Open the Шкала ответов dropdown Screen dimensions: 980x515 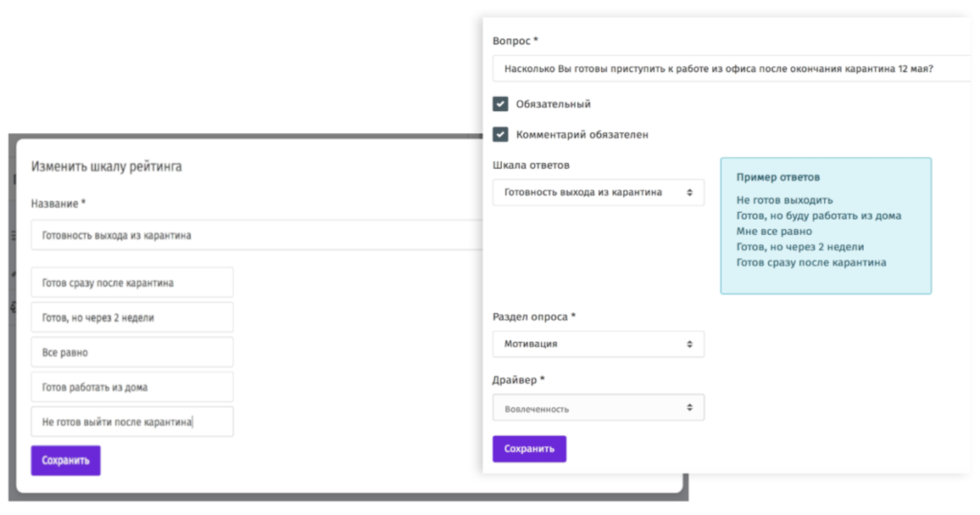click(598, 192)
